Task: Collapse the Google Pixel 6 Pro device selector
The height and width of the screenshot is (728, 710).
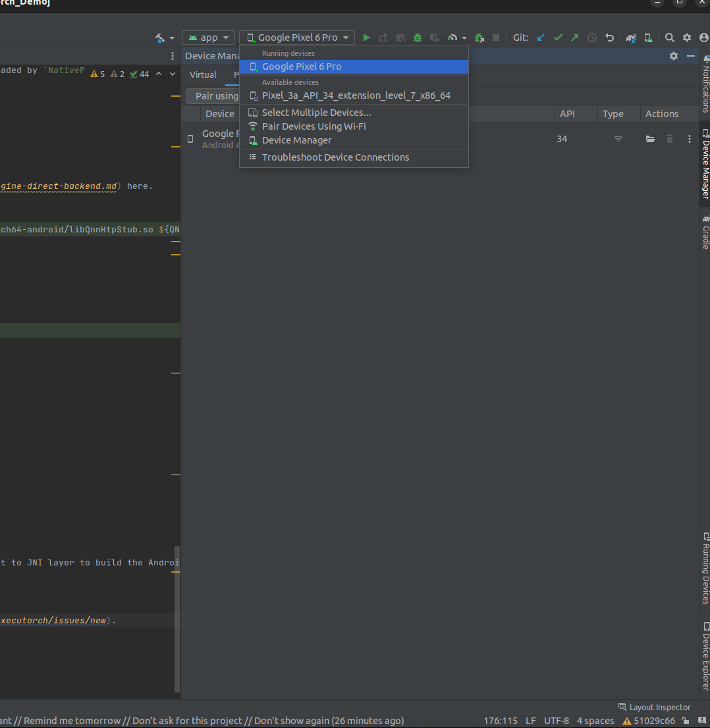Action: pos(297,38)
